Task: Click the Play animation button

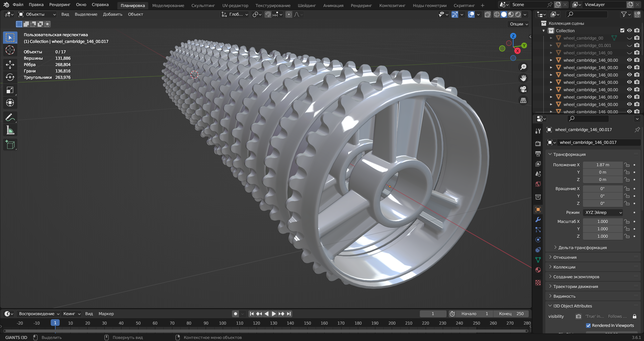Action: click(274, 314)
